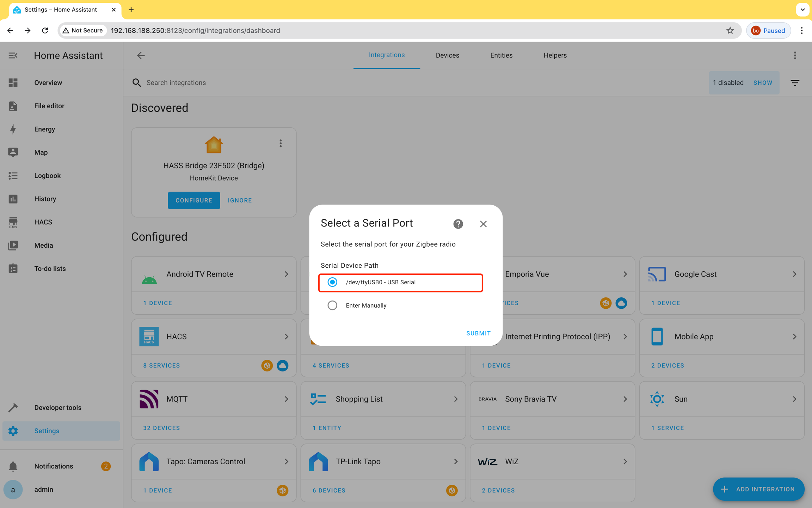Click the Energy lightning bolt icon

(13, 129)
